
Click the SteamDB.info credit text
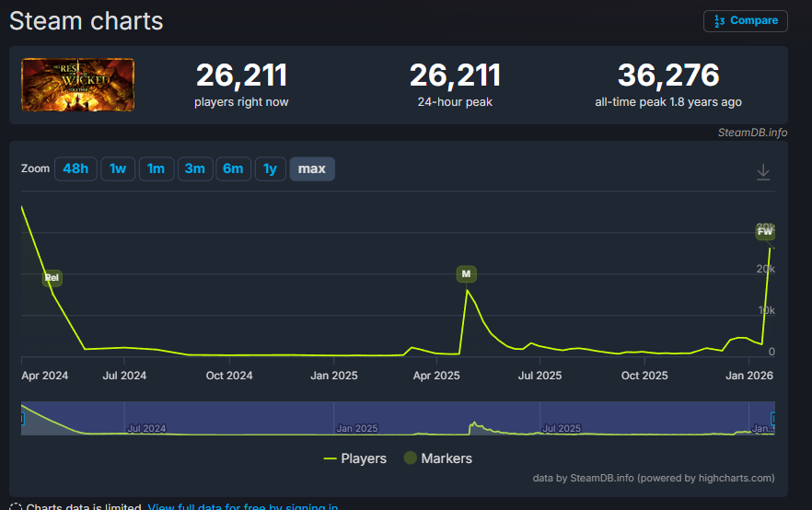tap(752, 133)
